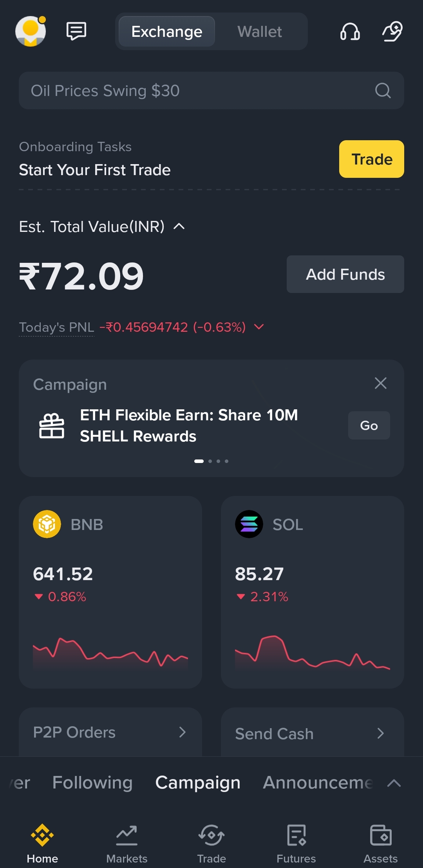
Task: Switch to Wallet mode
Action: pos(259,32)
